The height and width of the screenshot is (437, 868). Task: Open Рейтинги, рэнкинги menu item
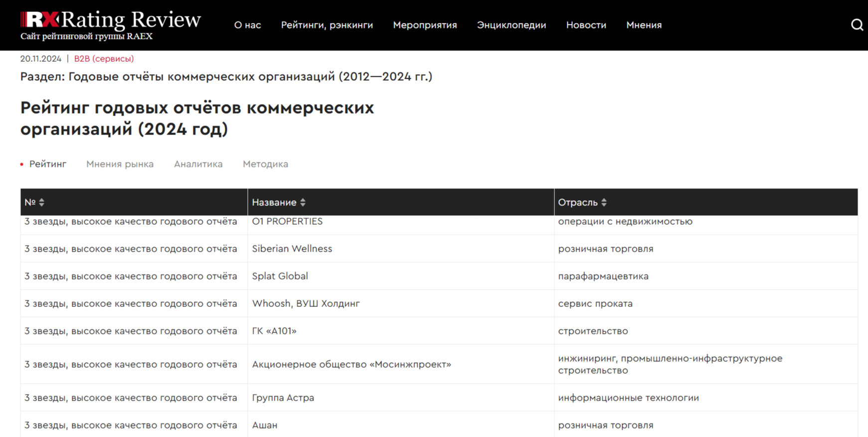pos(327,25)
